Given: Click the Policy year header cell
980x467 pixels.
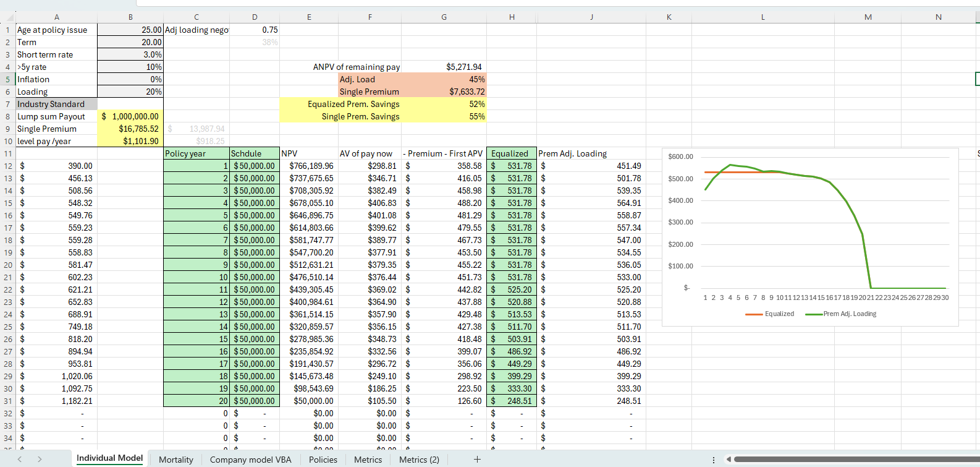Looking at the screenshot, I should pos(196,153).
